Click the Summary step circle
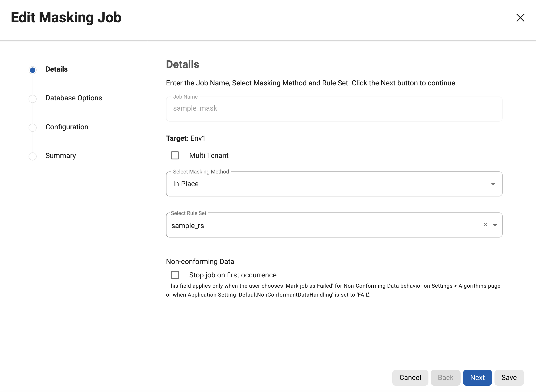The height and width of the screenshot is (392, 536). point(33,156)
